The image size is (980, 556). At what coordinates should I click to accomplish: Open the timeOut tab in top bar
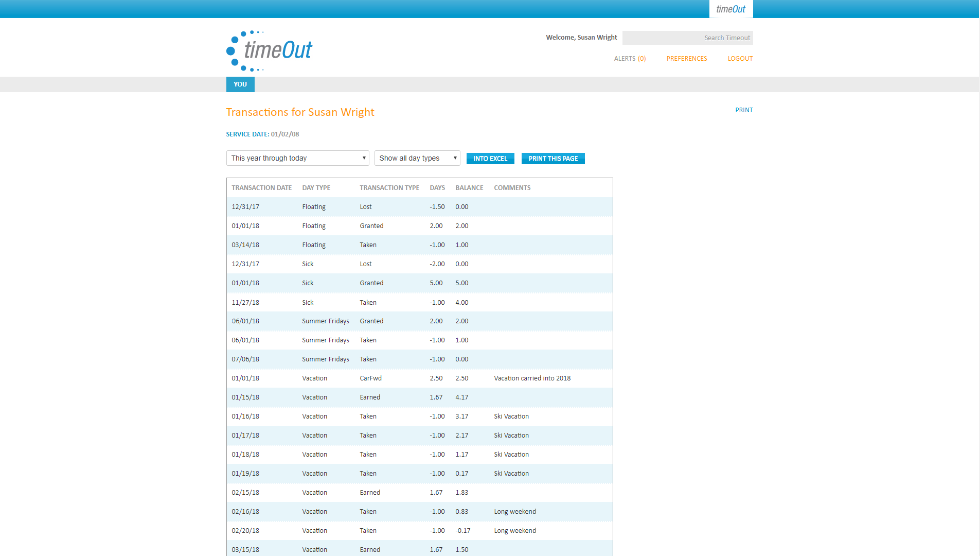tap(730, 9)
